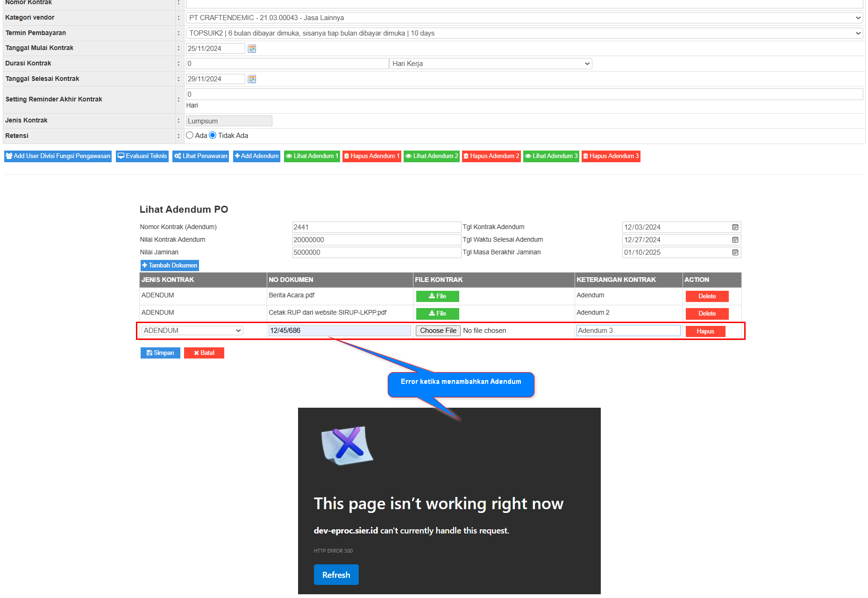Click Hapus Adendum 1
The height and width of the screenshot is (598, 868).
point(372,156)
